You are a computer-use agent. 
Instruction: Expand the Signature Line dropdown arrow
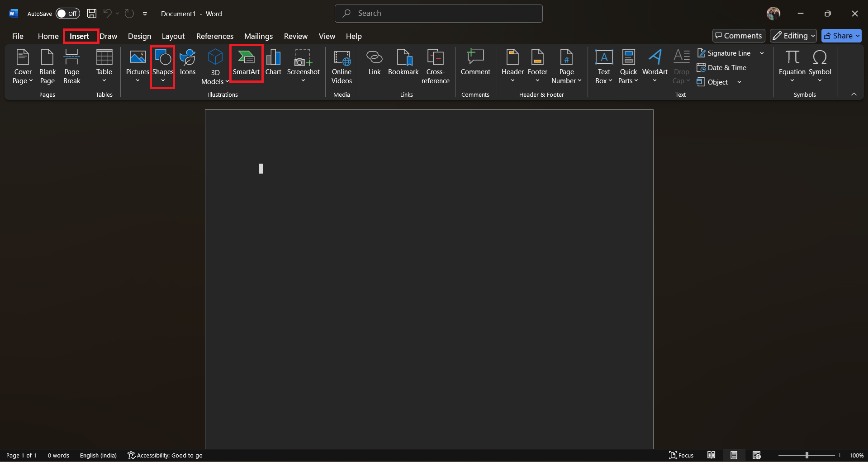point(762,53)
